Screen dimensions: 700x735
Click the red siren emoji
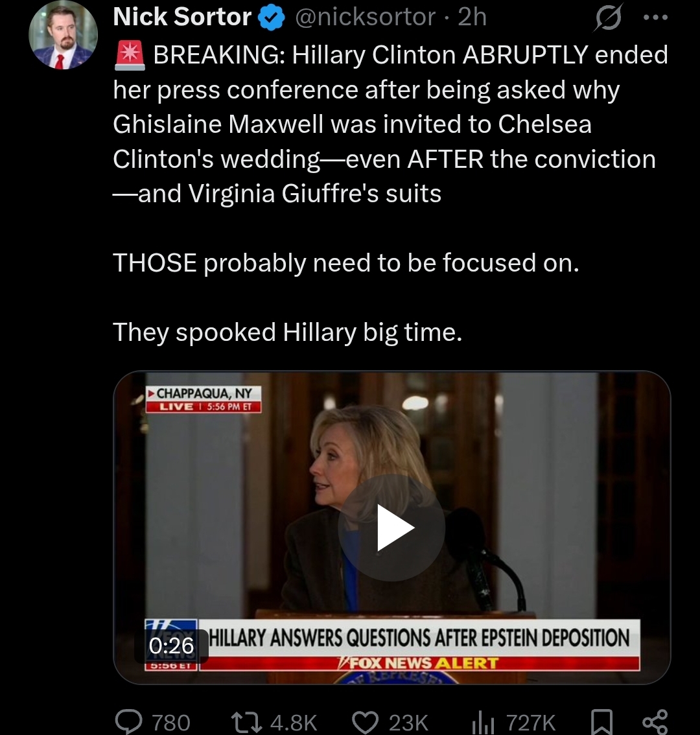tap(130, 55)
